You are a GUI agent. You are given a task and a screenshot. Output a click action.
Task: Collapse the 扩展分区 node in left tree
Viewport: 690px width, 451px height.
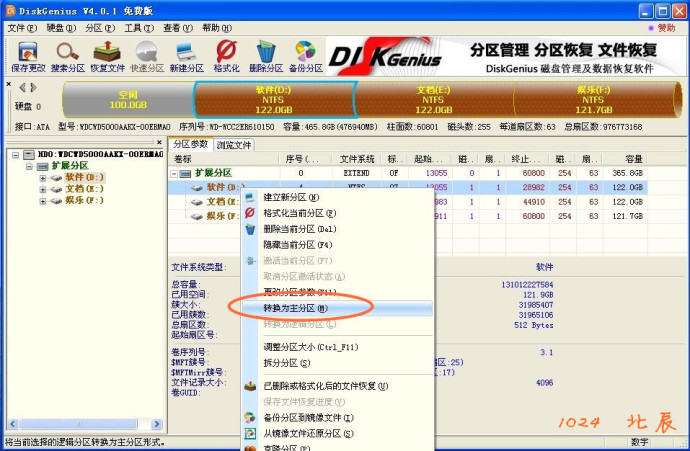click(29, 166)
